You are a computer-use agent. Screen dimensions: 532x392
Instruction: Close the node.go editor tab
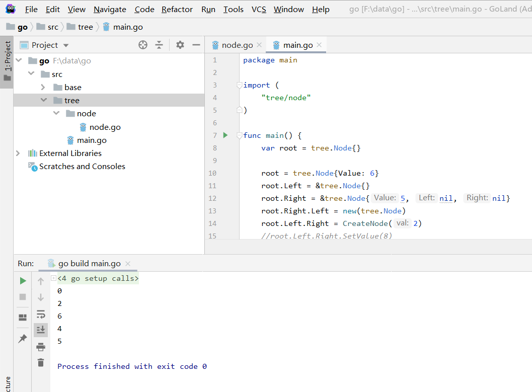pos(259,45)
